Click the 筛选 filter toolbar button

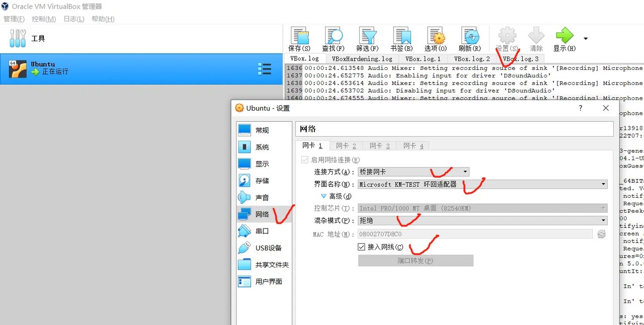coord(367,38)
